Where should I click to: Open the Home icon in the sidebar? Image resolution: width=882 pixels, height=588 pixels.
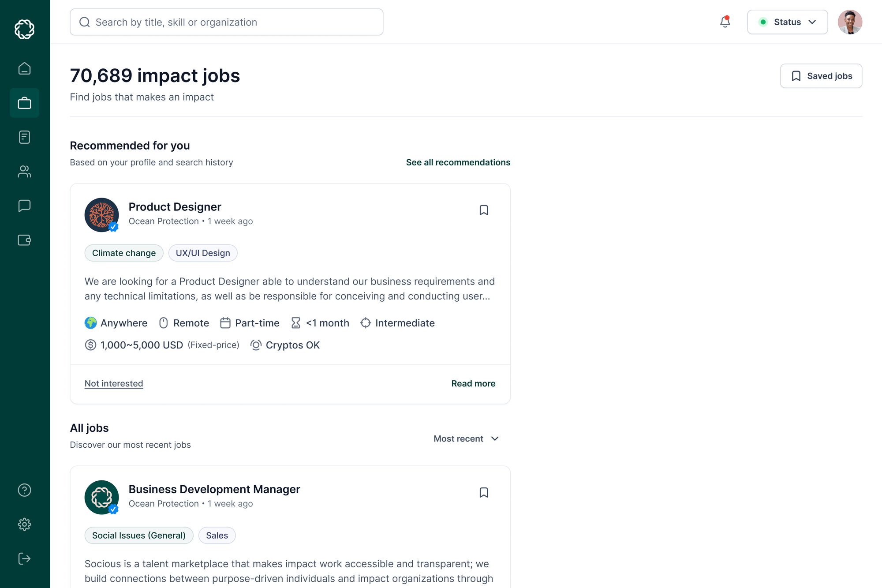pos(25,68)
